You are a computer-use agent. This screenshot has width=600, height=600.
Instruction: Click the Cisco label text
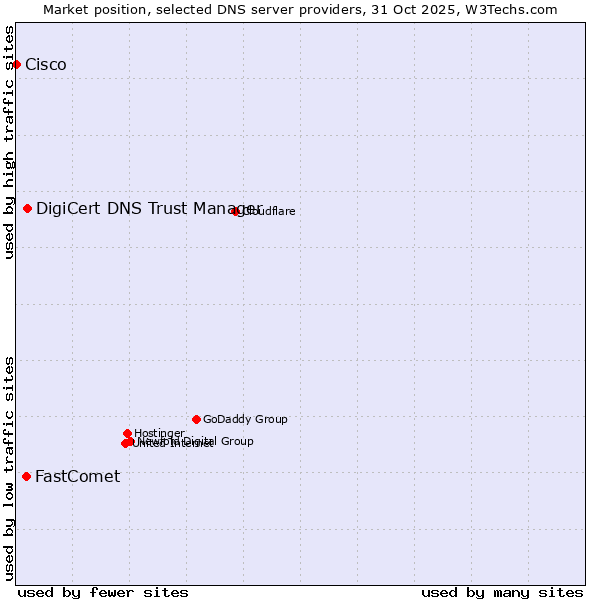pyautogui.click(x=46, y=65)
